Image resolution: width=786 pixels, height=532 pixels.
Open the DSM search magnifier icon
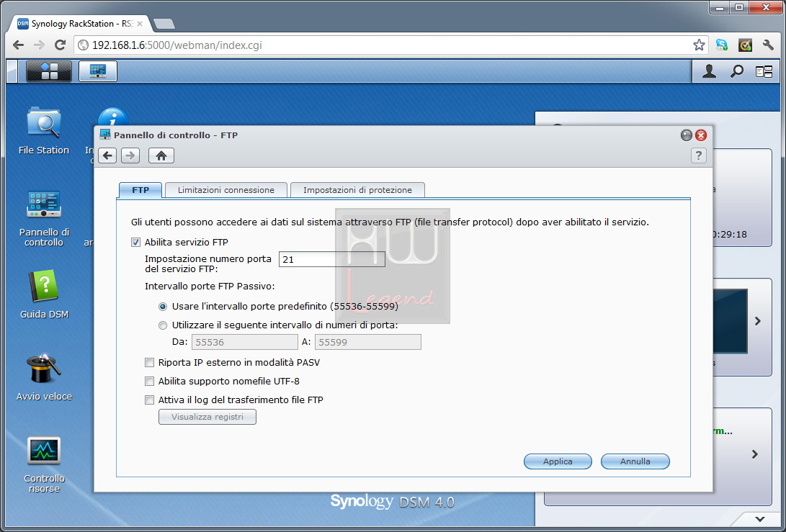click(736, 72)
